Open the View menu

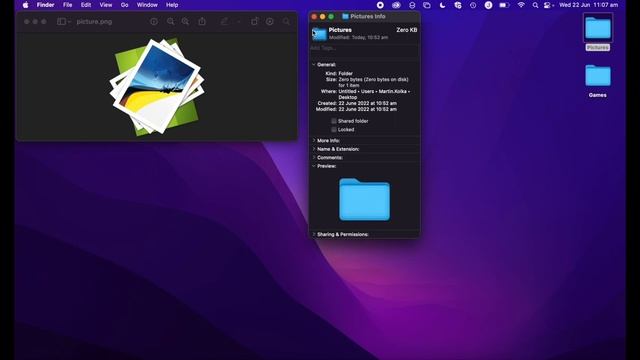click(x=106, y=5)
